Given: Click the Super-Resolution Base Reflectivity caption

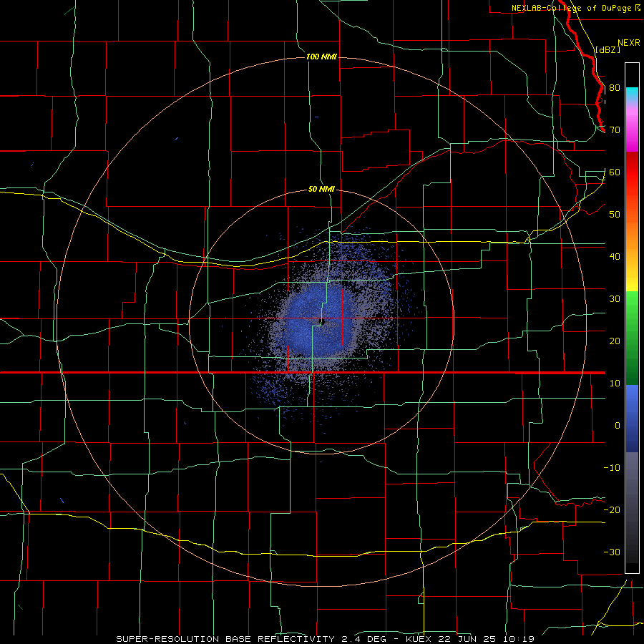Looking at the screenshot, I should pos(325,639).
